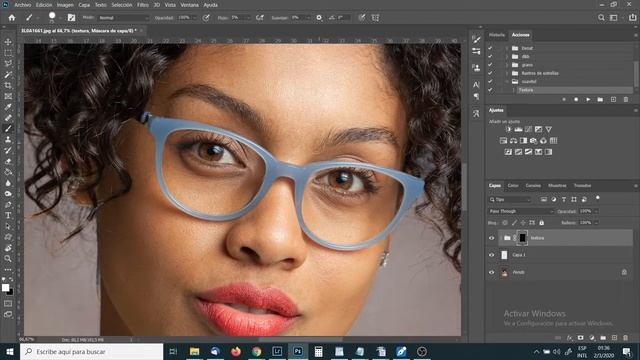This screenshot has height=360, width=640.
Task: Toggle the first action set checkmark
Action: [490, 48]
